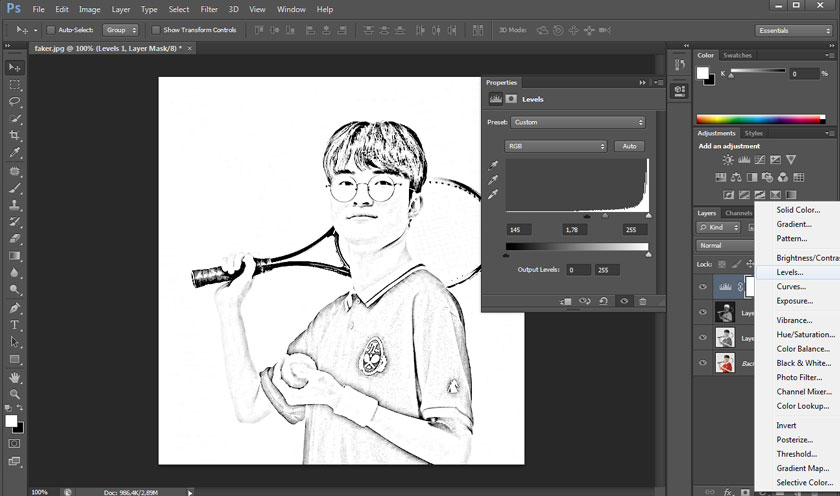Choose Invert from adjustment menu
The height and width of the screenshot is (496, 840).
[x=786, y=425]
